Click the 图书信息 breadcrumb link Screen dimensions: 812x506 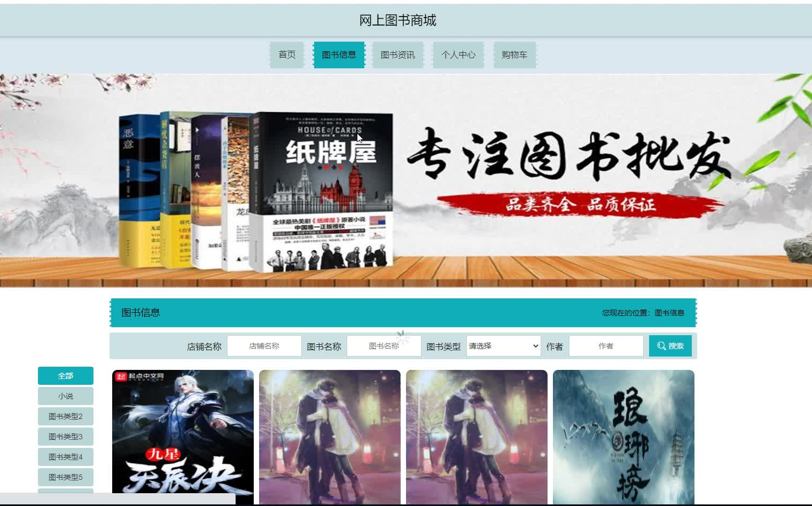pyautogui.click(x=669, y=313)
